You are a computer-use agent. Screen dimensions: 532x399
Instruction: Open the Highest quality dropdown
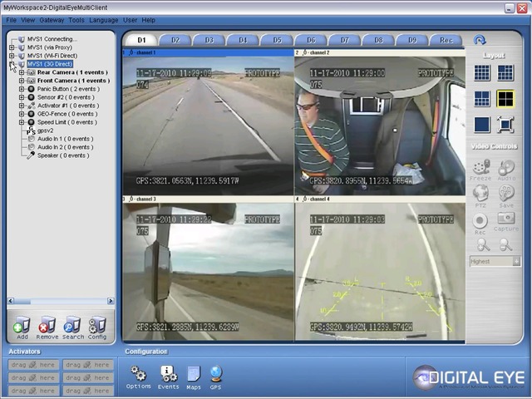point(495,261)
